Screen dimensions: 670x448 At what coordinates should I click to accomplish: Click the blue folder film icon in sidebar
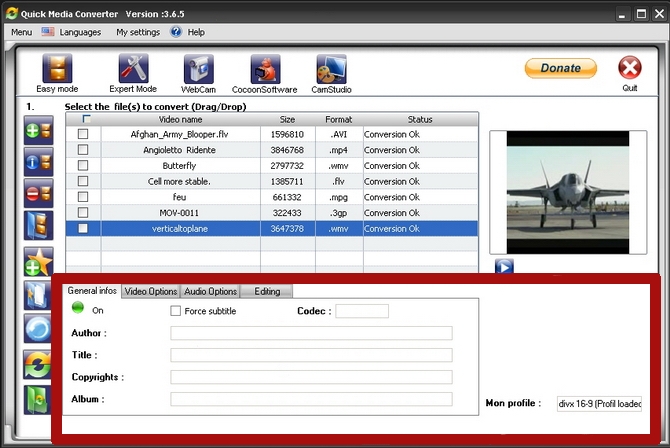[38, 225]
